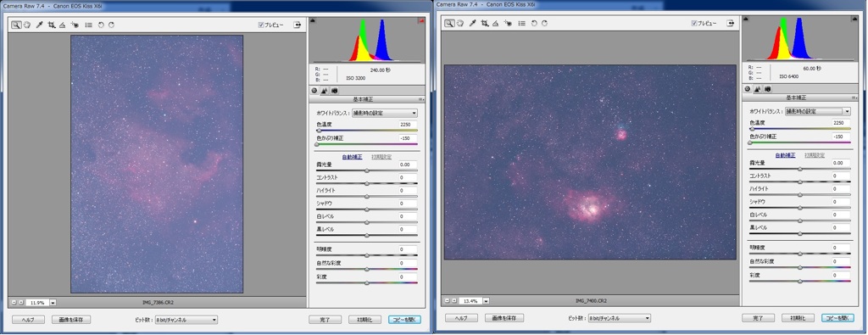Screen dimensions: 868x335
Task: Pick White Balance eyedropper in IMG_7386.CR2 window
Action: (x=40, y=25)
